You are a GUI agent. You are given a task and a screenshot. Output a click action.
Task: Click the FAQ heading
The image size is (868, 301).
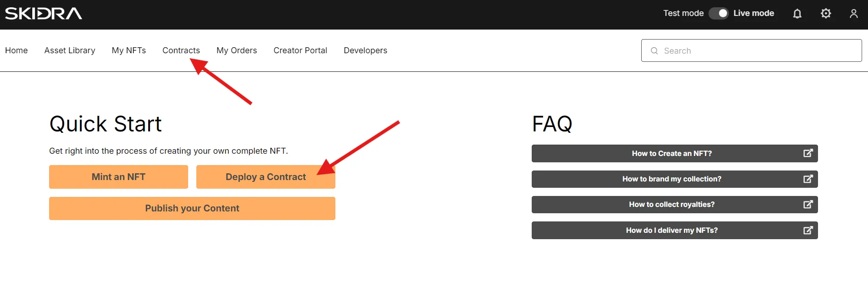[x=552, y=124]
